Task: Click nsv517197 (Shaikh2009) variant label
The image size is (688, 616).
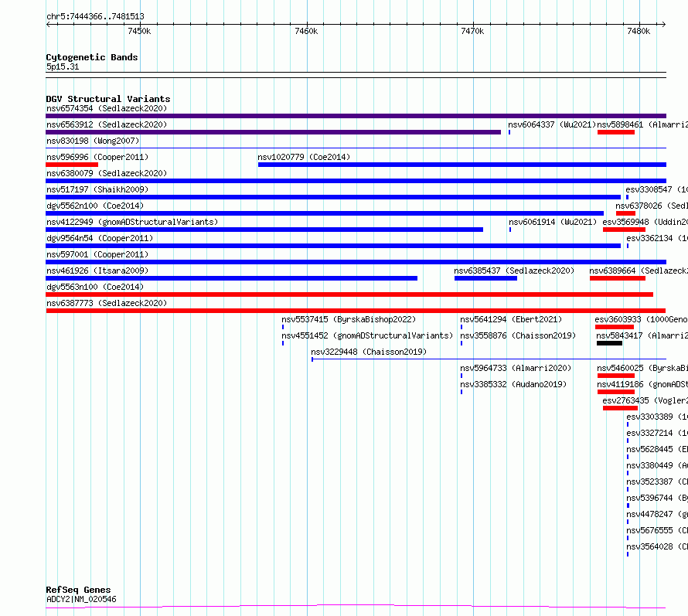Action: point(97,189)
